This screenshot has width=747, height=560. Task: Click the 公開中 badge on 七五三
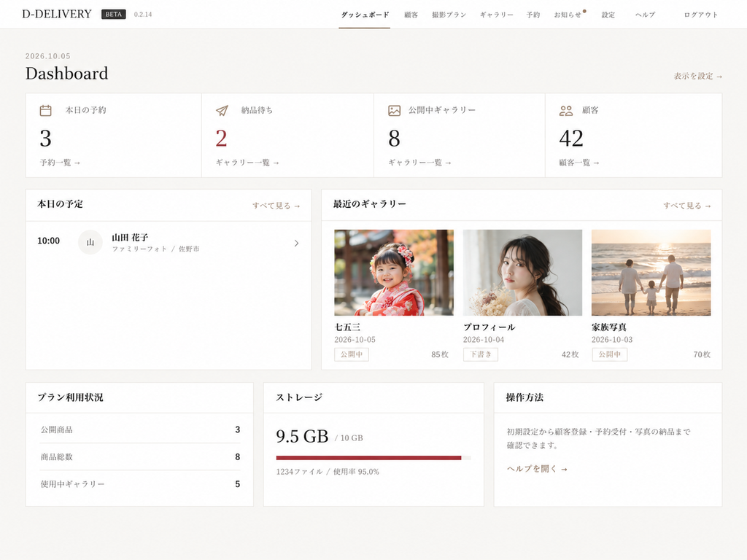(x=352, y=354)
